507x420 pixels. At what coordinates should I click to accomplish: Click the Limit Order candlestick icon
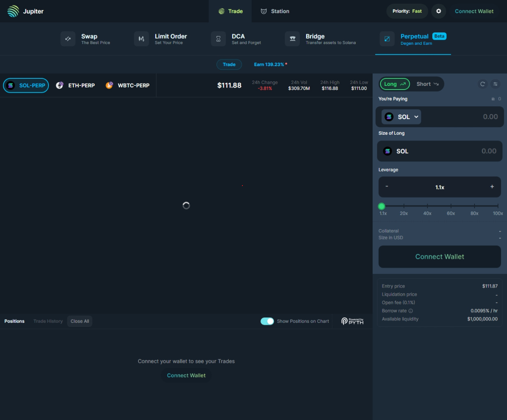(x=141, y=39)
